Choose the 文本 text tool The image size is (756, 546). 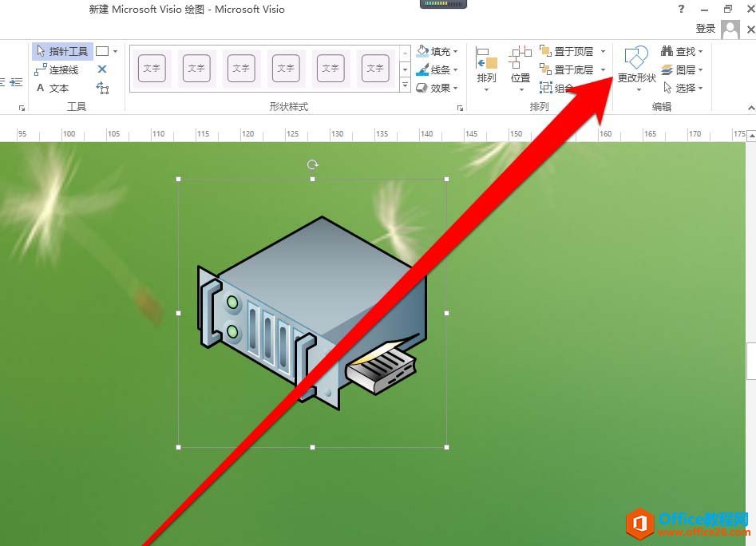(x=53, y=88)
